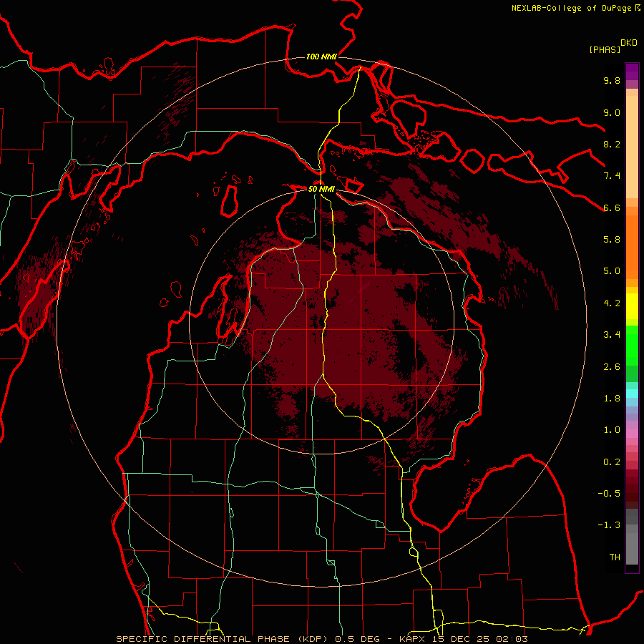This screenshot has width=644, height=644.
Task: Click the product title caption at bottom
Action: 322,639
